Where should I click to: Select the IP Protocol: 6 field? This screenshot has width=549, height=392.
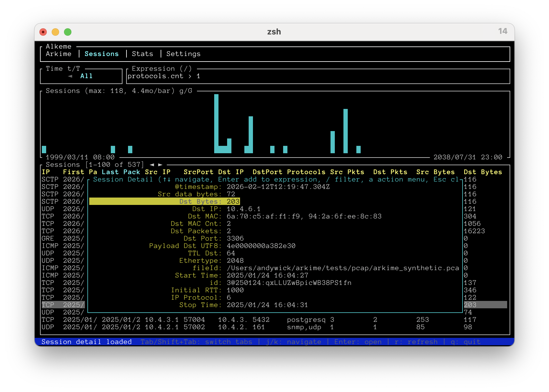coord(201,298)
